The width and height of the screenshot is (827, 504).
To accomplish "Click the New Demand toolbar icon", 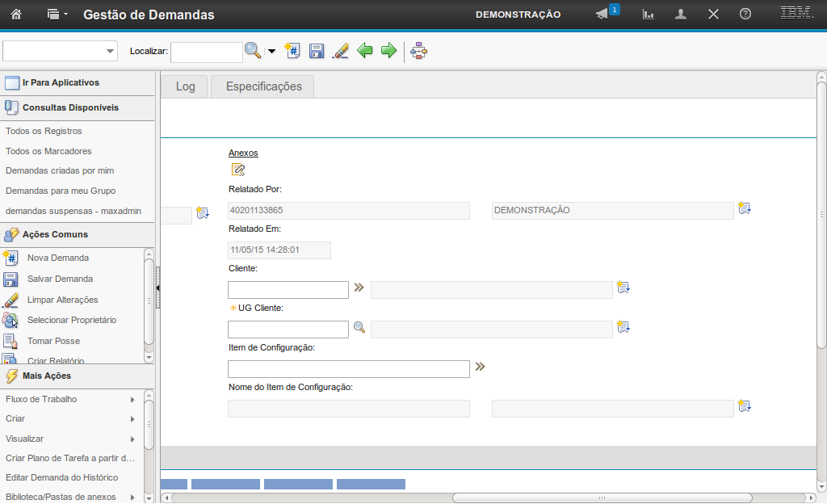I will point(293,51).
